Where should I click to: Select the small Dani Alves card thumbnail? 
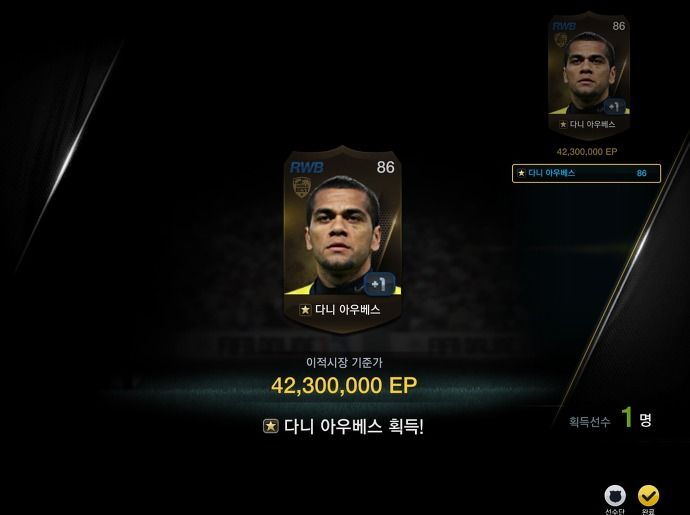tap(589, 75)
